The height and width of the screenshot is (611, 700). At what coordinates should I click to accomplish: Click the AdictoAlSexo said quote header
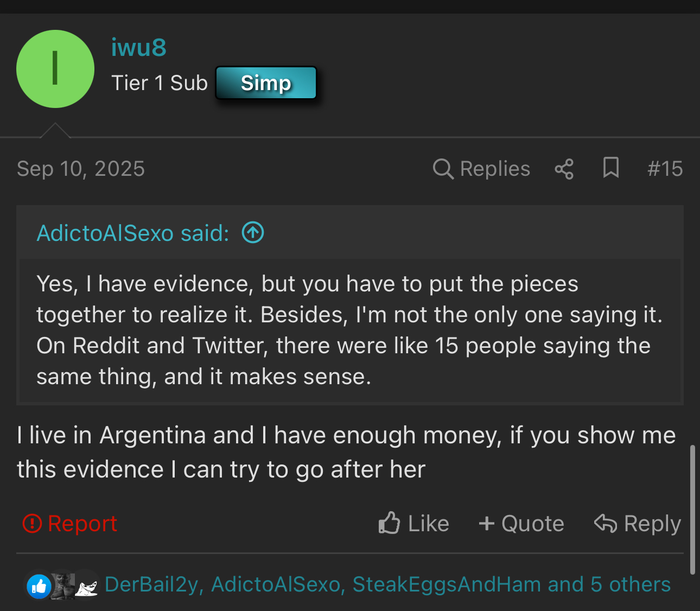point(133,233)
